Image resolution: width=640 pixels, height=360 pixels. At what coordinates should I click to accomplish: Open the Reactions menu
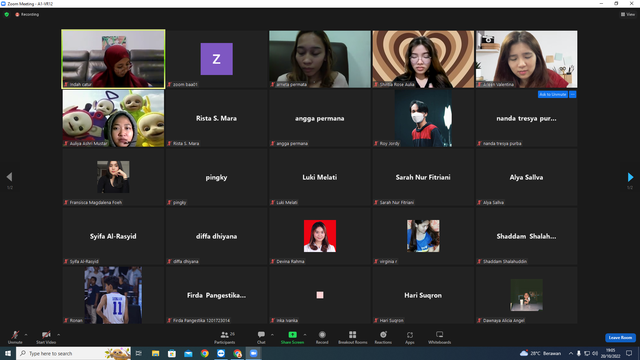pyautogui.click(x=383, y=337)
